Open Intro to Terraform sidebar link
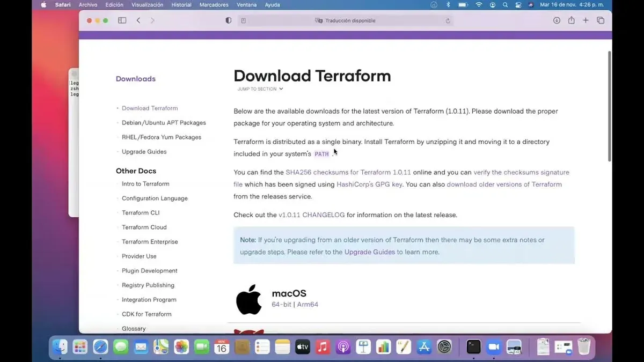The image size is (644, 362). 145,184
